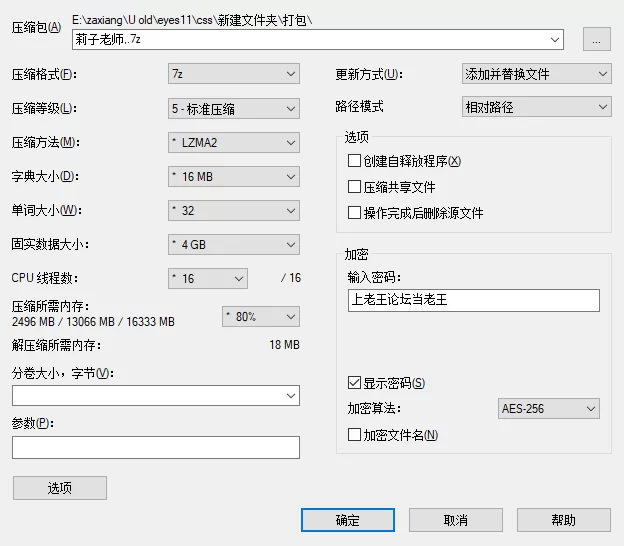The height and width of the screenshot is (546, 624).
Task: Expand 路径模式 相对路径 dropdown
Action: tap(536, 107)
